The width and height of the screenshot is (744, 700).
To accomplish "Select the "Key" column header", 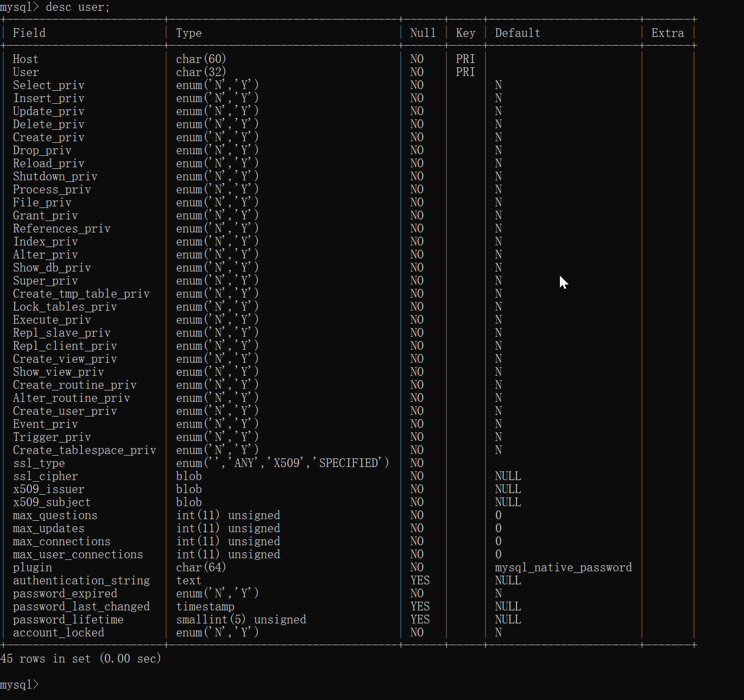I will tap(465, 33).
